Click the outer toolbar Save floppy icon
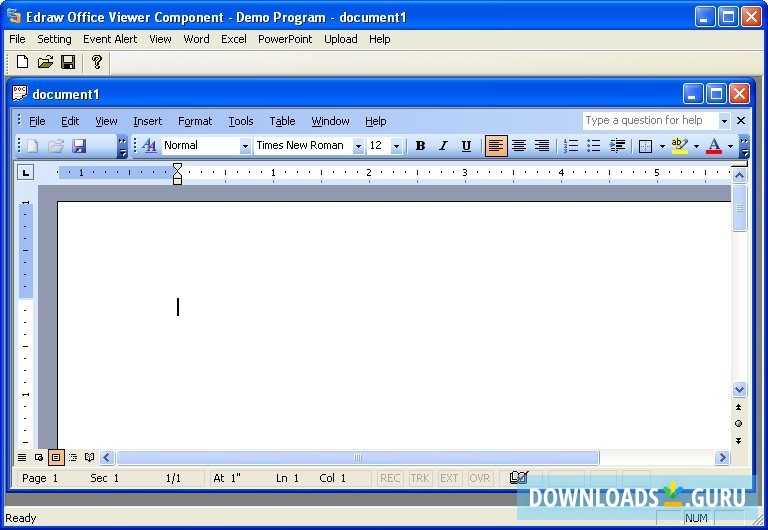The image size is (768, 530). coord(68,62)
